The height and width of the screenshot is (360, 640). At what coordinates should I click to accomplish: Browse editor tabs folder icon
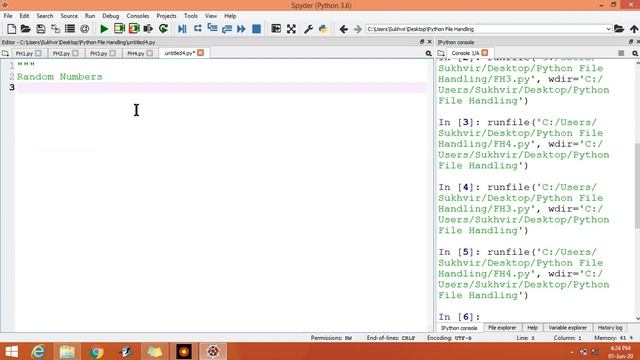(5, 53)
